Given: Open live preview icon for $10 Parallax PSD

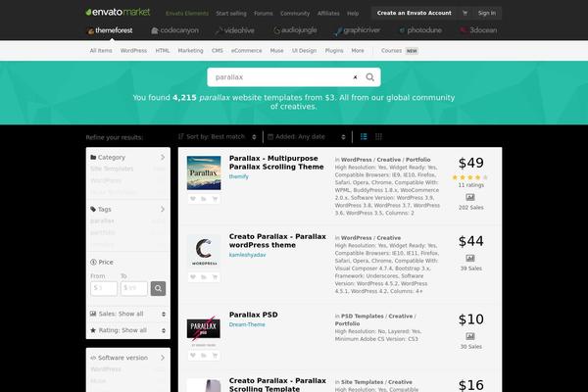Looking at the screenshot, I should tap(470, 336).
